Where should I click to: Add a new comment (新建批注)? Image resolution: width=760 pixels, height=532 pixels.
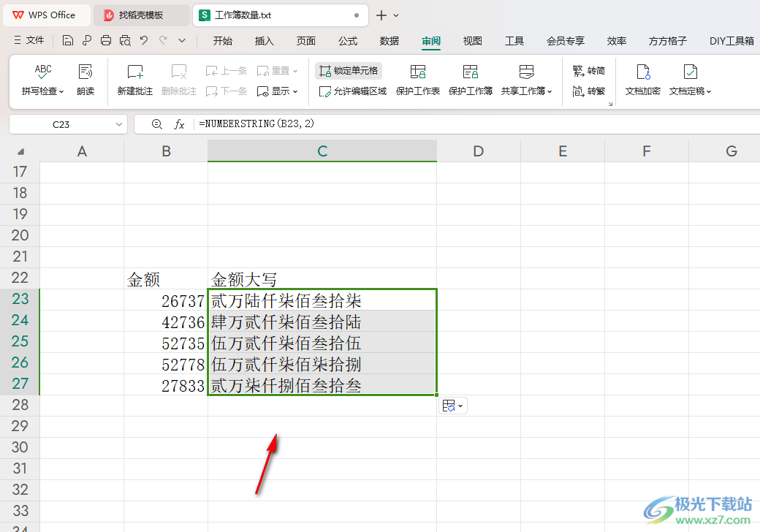pyautogui.click(x=134, y=80)
